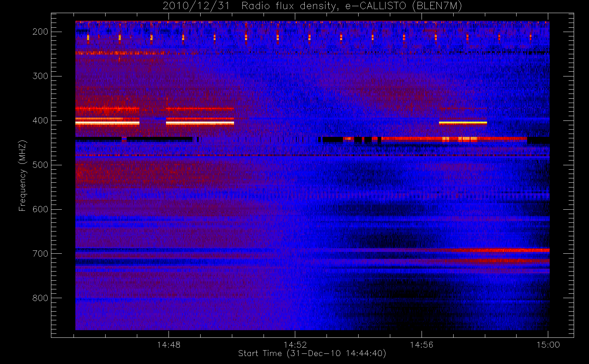Click the 15:00 time tick label

548,345
